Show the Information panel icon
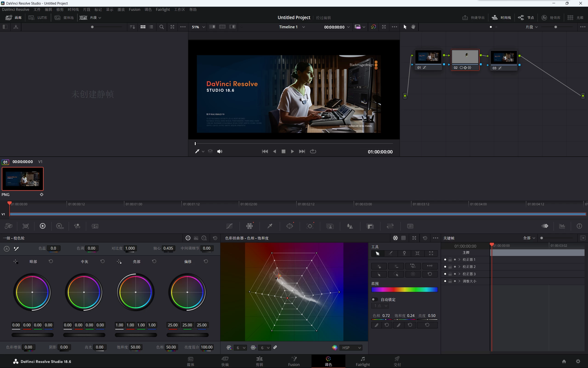This screenshot has width=588, height=368. 580,226
